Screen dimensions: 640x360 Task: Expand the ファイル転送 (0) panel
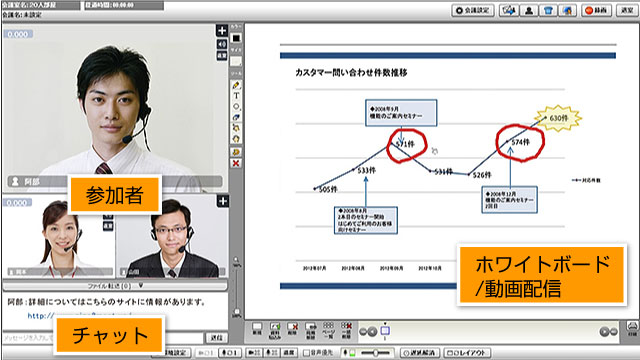click(115, 286)
